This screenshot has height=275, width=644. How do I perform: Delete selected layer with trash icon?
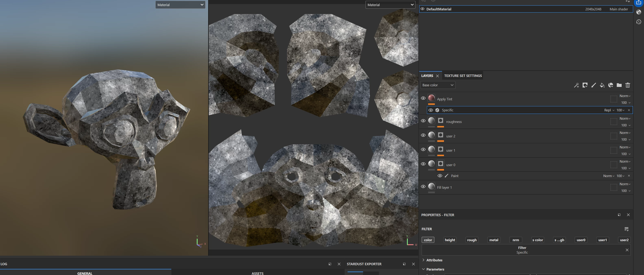628,85
